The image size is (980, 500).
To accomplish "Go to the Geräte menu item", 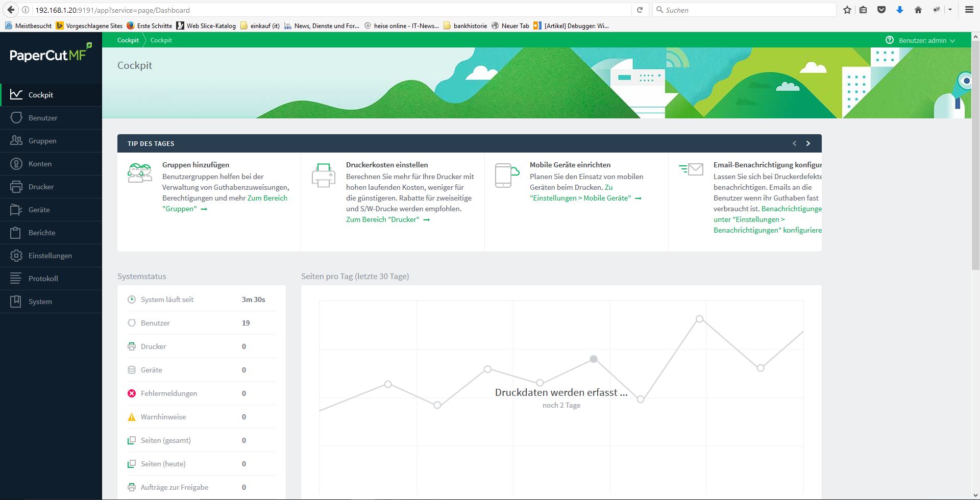I will coord(39,210).
